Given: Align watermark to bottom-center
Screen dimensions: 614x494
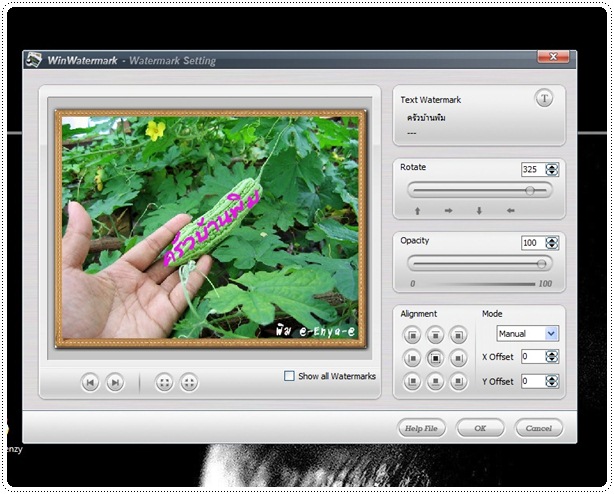Looking at the screenshot, I should pyautogui.click(x=435, y=381).
